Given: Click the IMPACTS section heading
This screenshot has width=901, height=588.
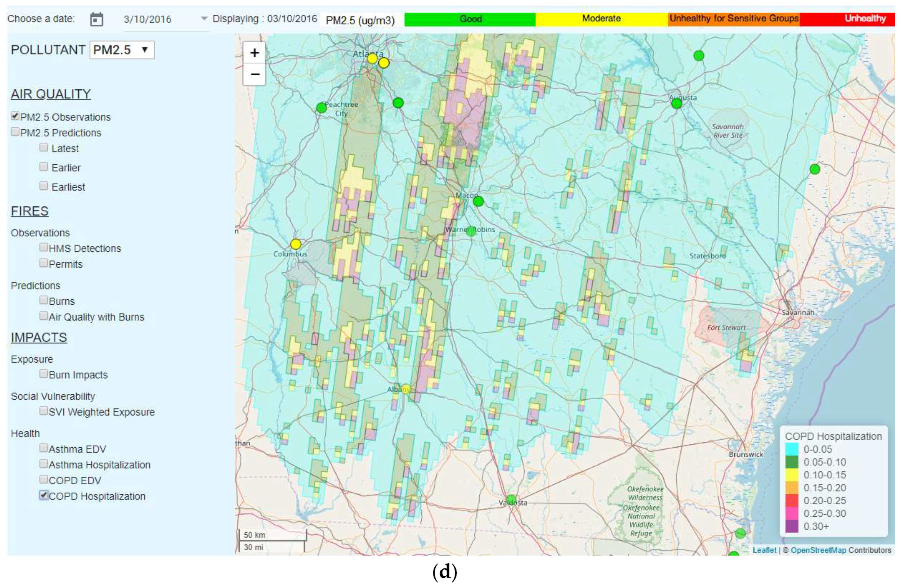Looking at the screenshot, I should 39,337.
